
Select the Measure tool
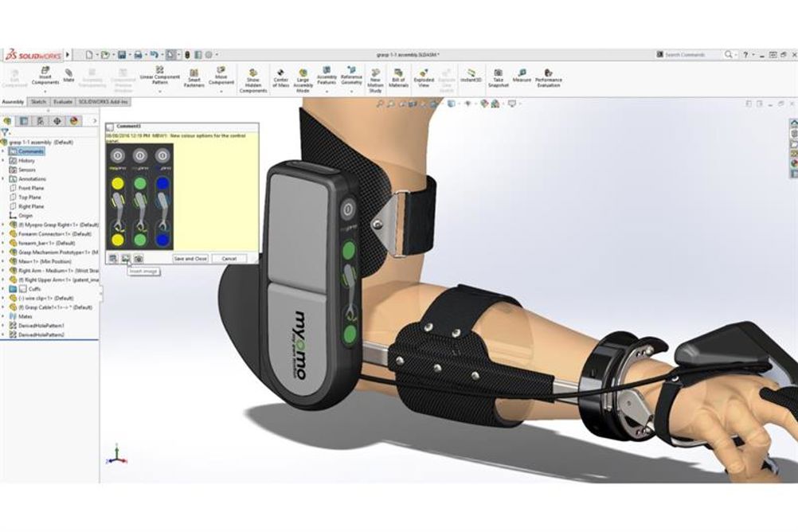(x=522, y=76)
